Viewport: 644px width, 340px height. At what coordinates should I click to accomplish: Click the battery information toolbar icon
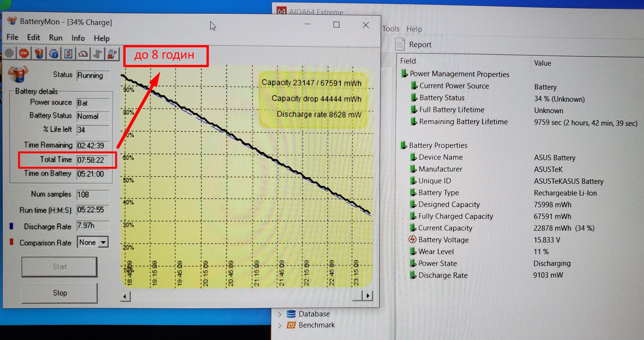pos(39,53)
